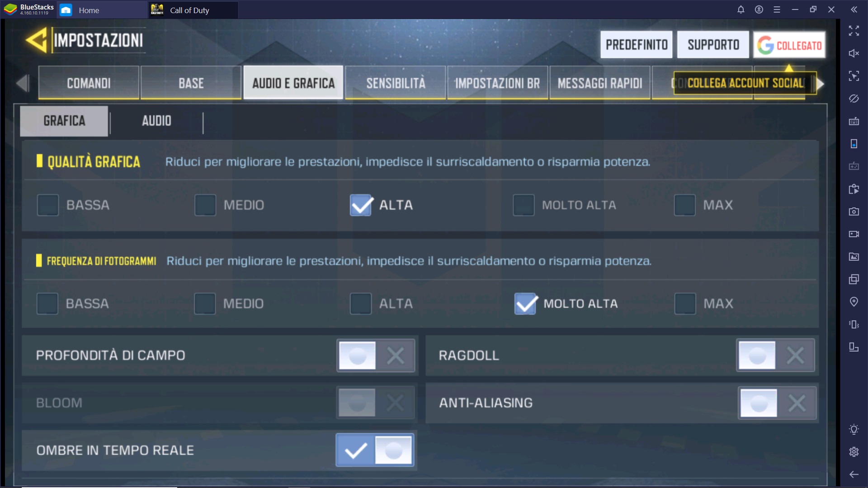Switch to AUDIO tab in graphics settings
The image size is (868, 488).
click(x=156, y=120)
